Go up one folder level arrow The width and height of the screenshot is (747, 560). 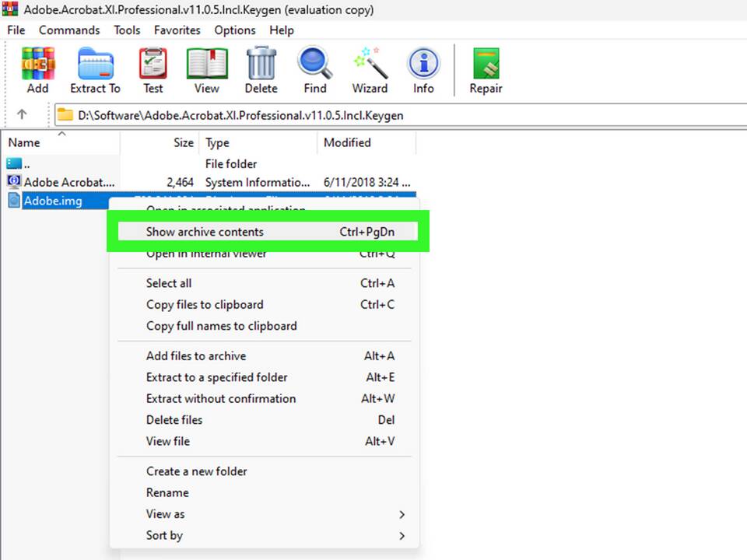(22, 114)
